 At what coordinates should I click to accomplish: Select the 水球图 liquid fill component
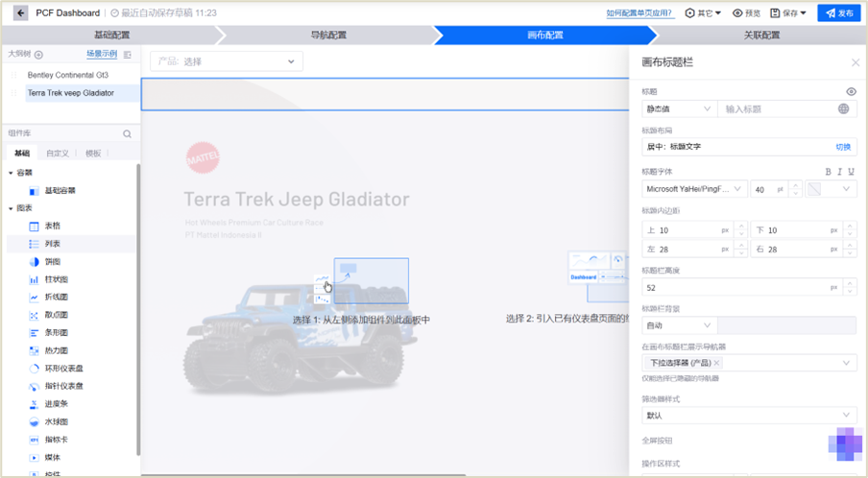coord(56,421)
